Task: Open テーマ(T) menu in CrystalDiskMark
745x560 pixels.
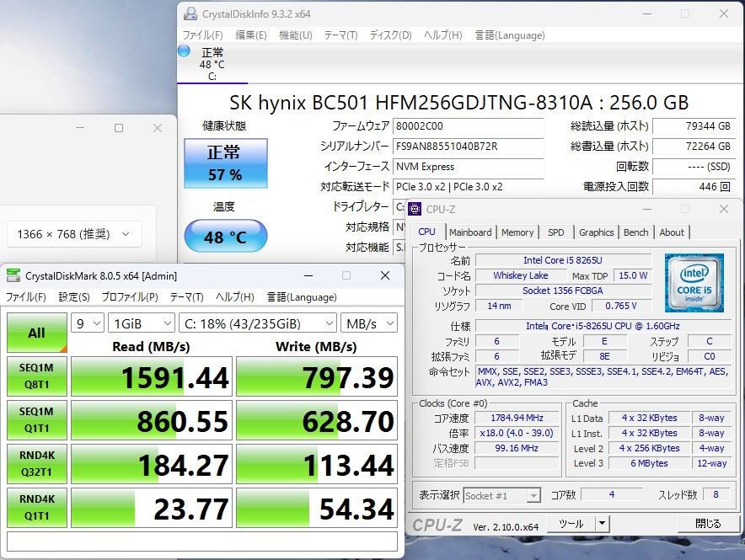Action: click(x=187, y=297)
